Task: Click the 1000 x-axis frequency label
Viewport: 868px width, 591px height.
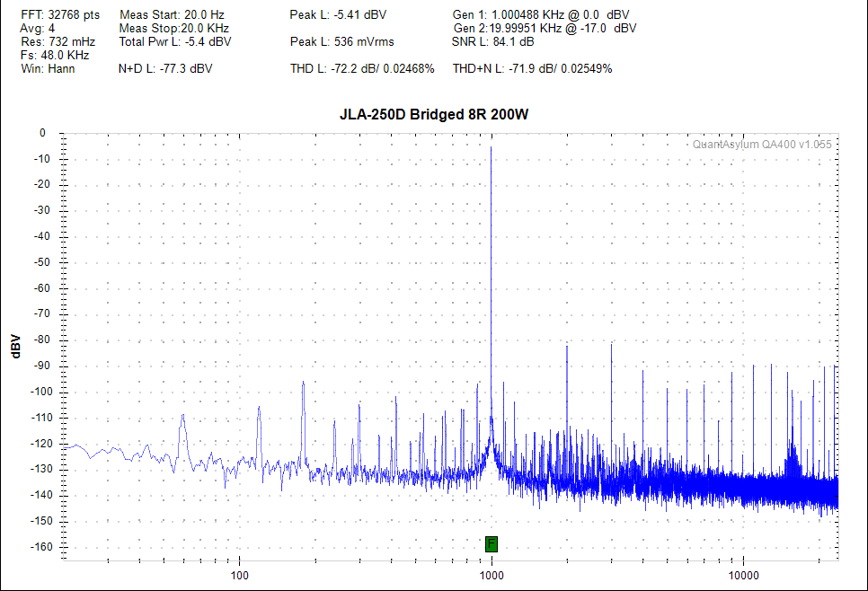Action: 492,576
